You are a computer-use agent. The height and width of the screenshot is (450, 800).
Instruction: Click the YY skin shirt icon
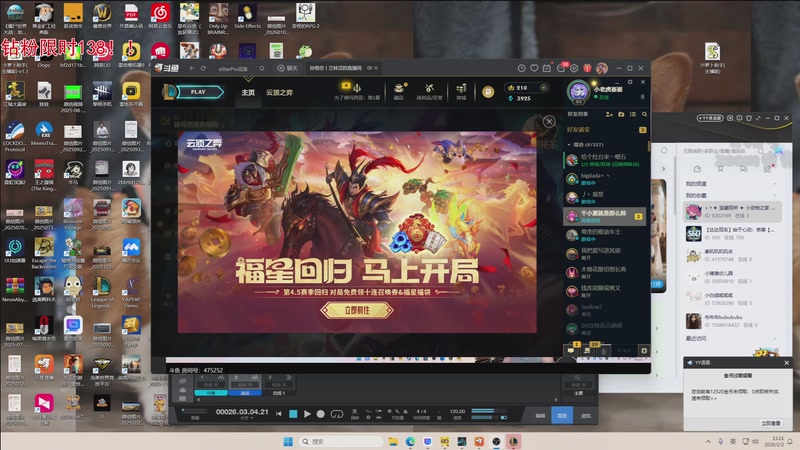coord(749,118)
